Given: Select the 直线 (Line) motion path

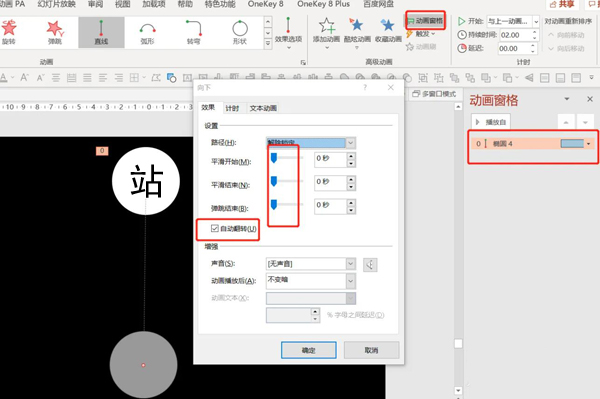Looking at the screenshot, I should 101,32.
